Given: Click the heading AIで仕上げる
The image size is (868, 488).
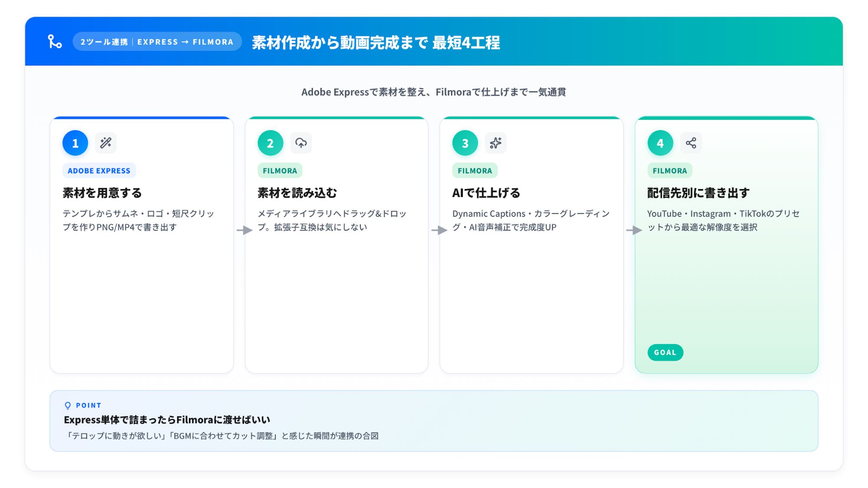Looking at the screenshot, I should coord(486,193).
